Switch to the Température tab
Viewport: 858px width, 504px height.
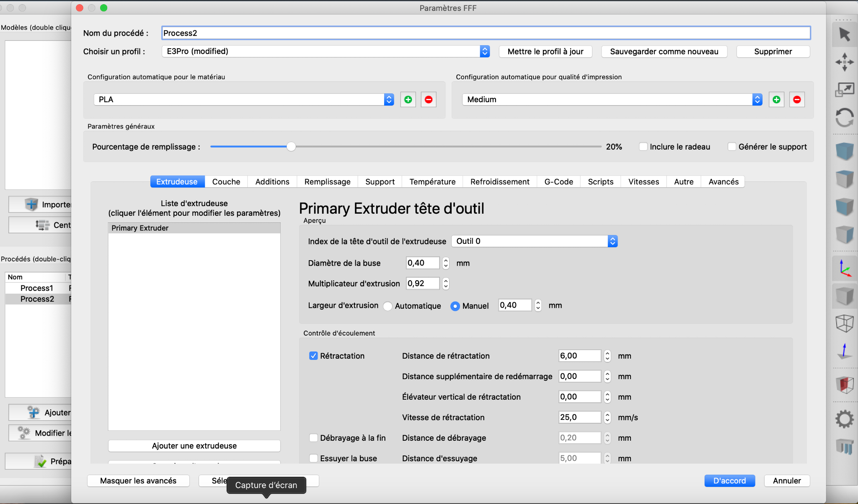tap(432, 182)
